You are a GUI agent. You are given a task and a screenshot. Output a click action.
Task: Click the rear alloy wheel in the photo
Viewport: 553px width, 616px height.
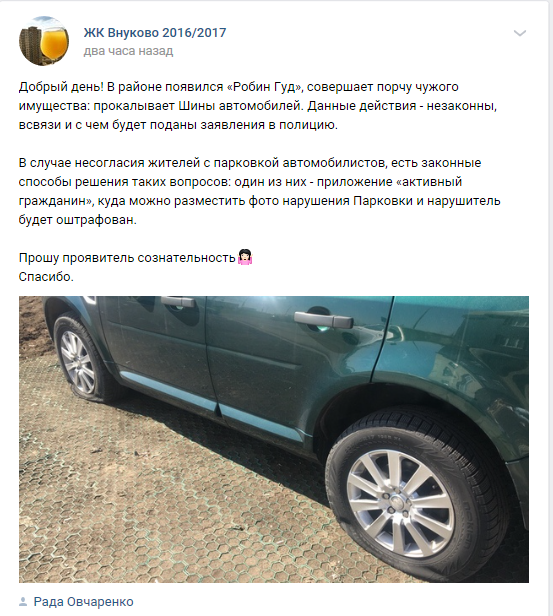[401, 504]
